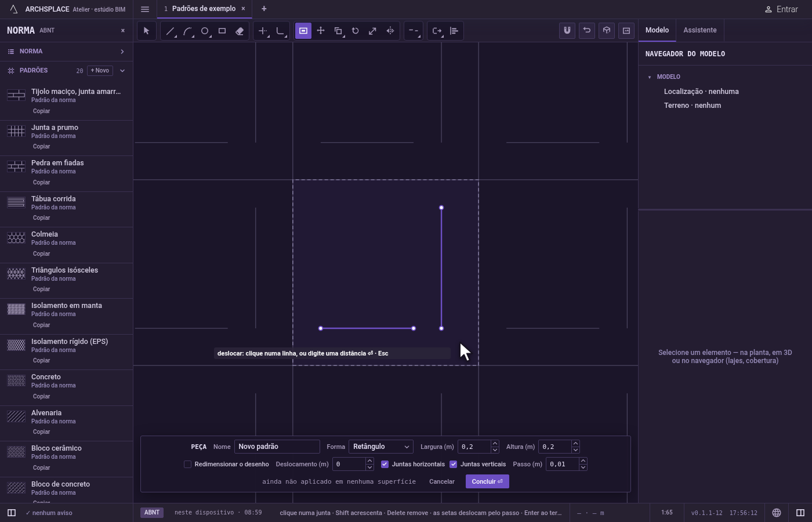The height and width of the screenshot is (522, 812).
Task: Switch to the Modelo tab
Action: tap(657, 30)
